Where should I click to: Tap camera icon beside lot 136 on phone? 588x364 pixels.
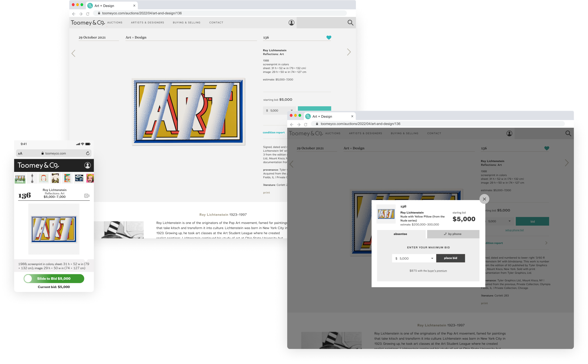pyautogui.click(x=87, y=196)
